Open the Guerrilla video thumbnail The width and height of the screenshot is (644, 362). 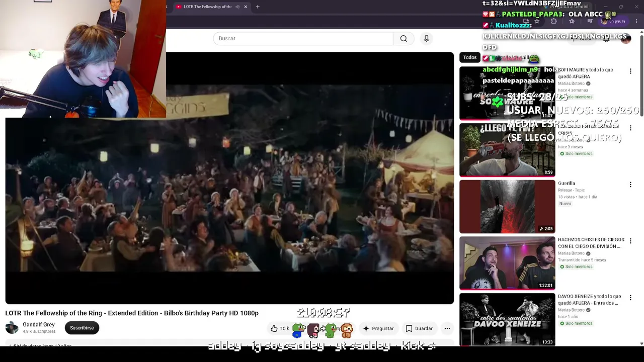pyautogui.click(x=507, y=207)
